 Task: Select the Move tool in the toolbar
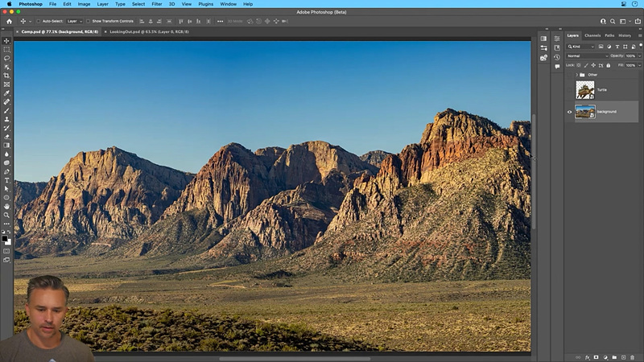6,41
